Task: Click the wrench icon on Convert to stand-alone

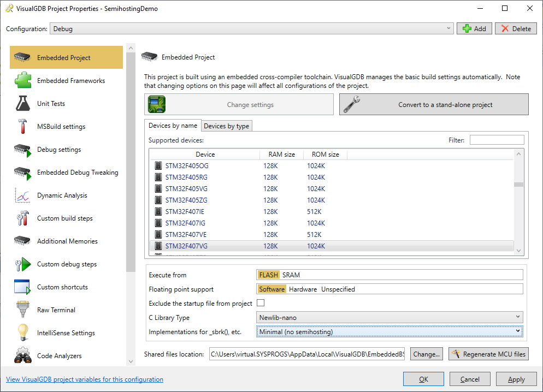Action: point(351,104)
